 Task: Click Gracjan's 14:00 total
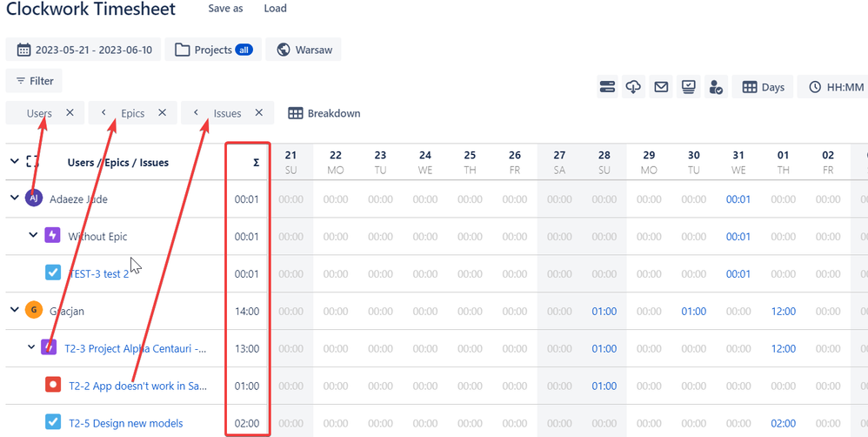(x=247, y=312)
